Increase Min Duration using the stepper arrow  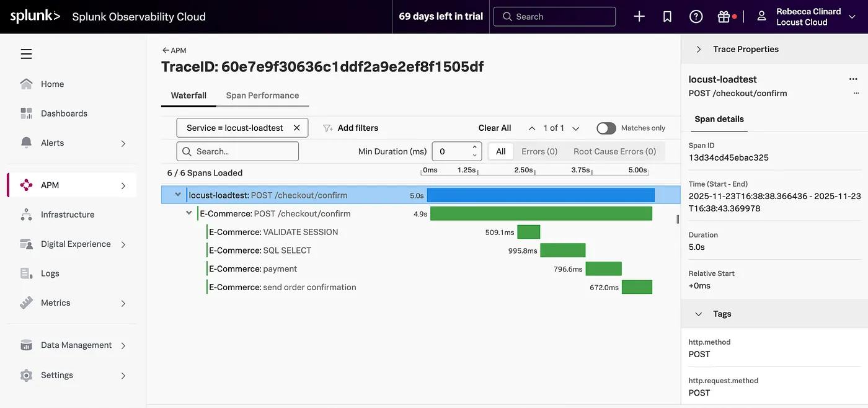point(475,147)
